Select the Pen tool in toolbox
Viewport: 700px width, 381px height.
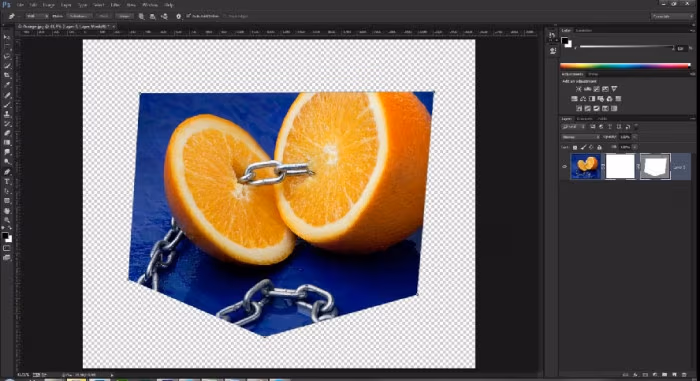coord(7,172)
